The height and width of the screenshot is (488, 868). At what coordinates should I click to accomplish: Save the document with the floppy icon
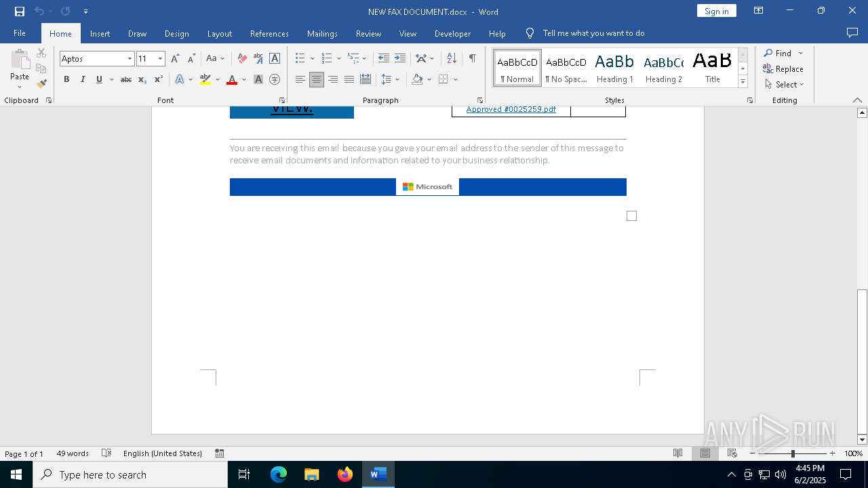tap(20, 12)
